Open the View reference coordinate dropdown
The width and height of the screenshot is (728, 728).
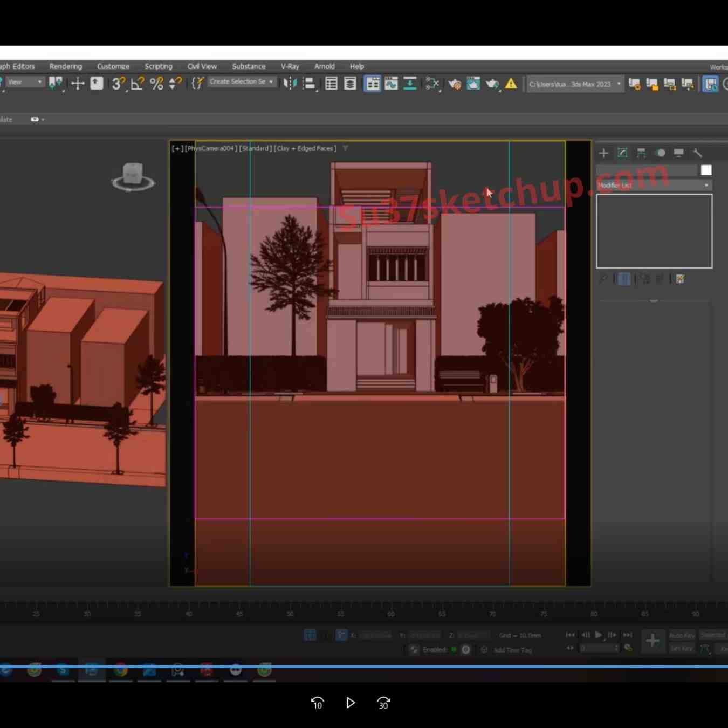[25, 82]
